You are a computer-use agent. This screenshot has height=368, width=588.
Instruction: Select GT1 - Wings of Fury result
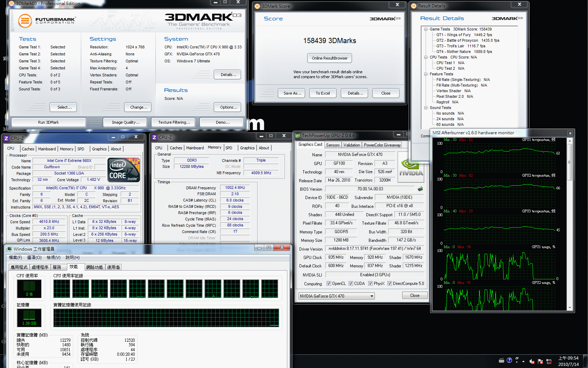click(464, 35)
